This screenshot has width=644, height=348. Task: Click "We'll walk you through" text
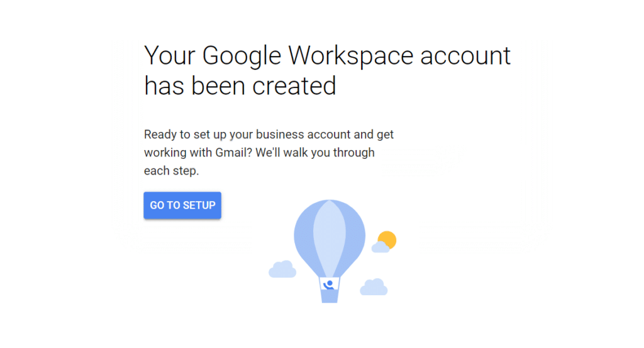(315, 153)
